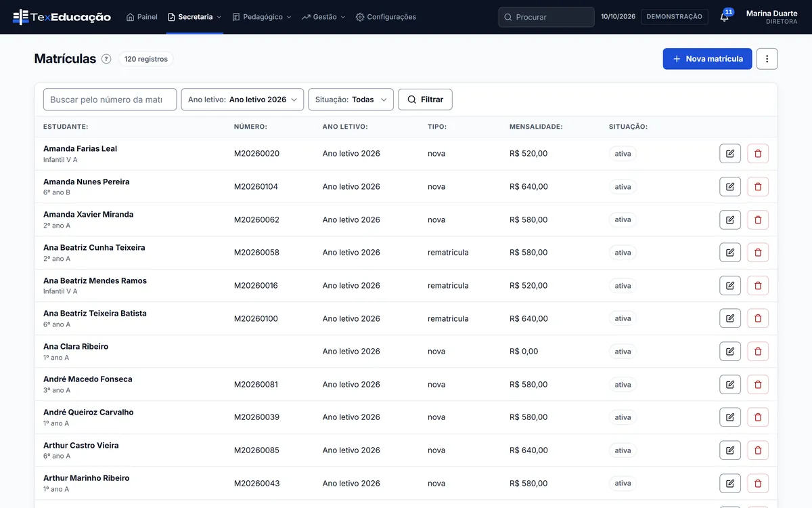Delete Amanda Xavier Miranda's enrollment

(758, 219)
